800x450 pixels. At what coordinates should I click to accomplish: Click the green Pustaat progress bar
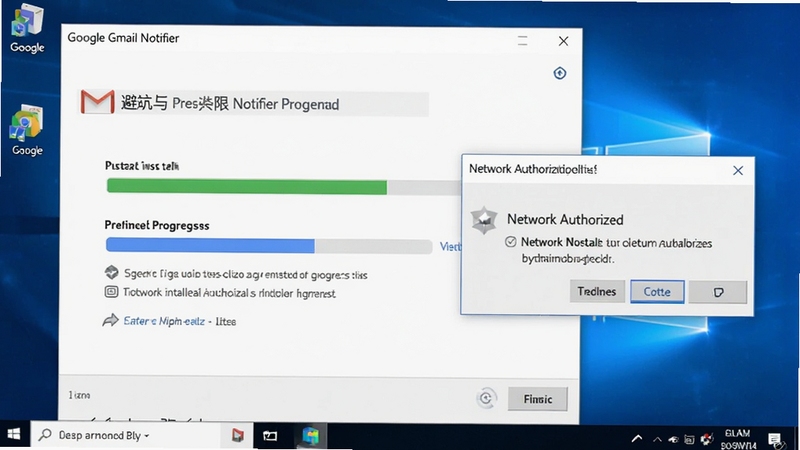(246, 186)
